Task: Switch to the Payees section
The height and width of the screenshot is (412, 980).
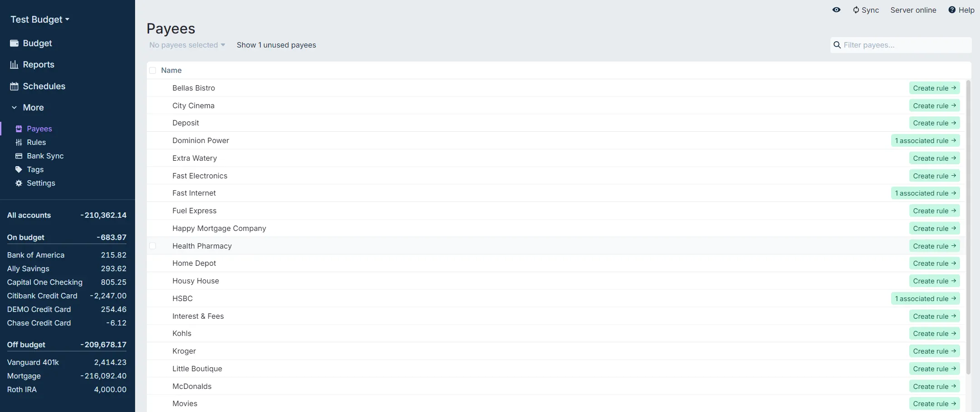Action: tap(39, 129)
